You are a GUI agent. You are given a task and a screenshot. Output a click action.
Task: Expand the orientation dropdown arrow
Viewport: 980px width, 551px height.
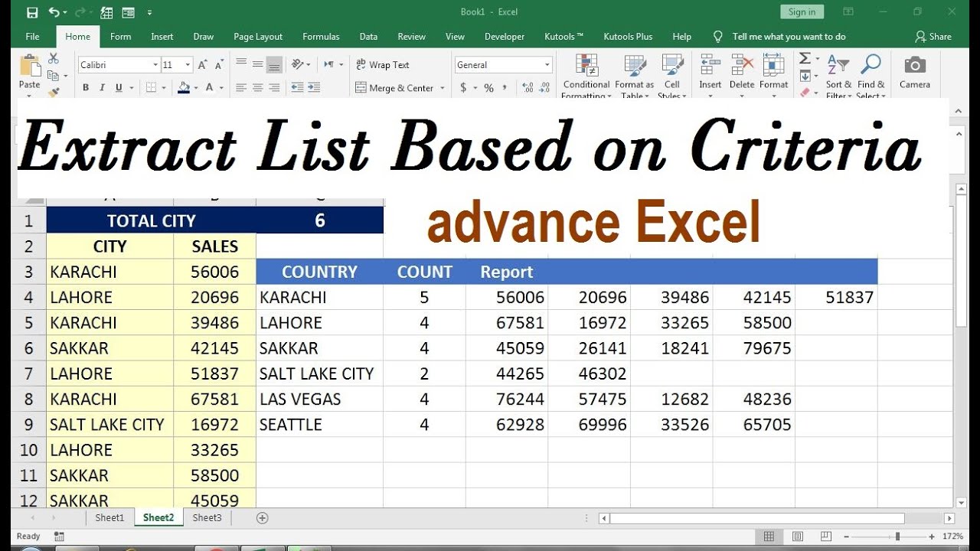[308, 64]
